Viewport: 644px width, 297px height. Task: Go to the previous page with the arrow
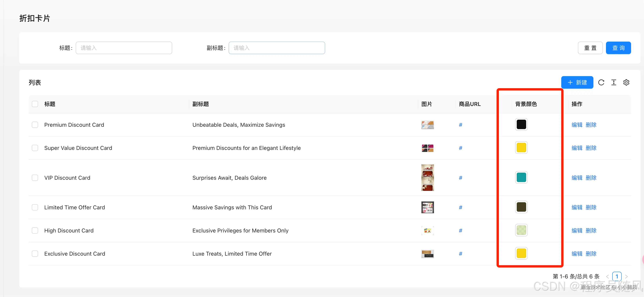click(608, 276)
